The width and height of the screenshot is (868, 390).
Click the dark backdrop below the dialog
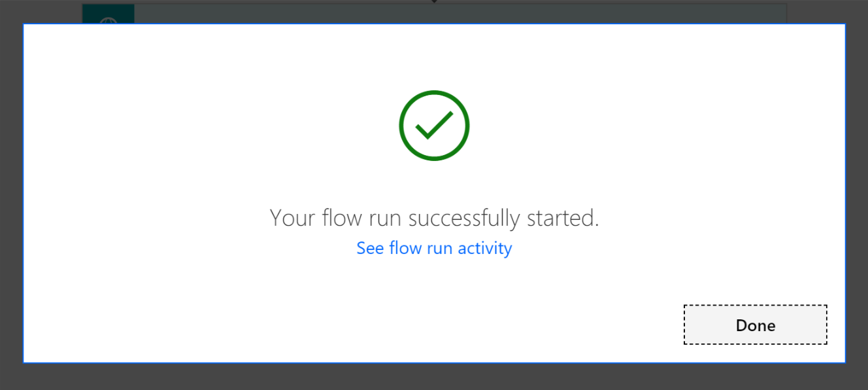[x=434, y=377]
